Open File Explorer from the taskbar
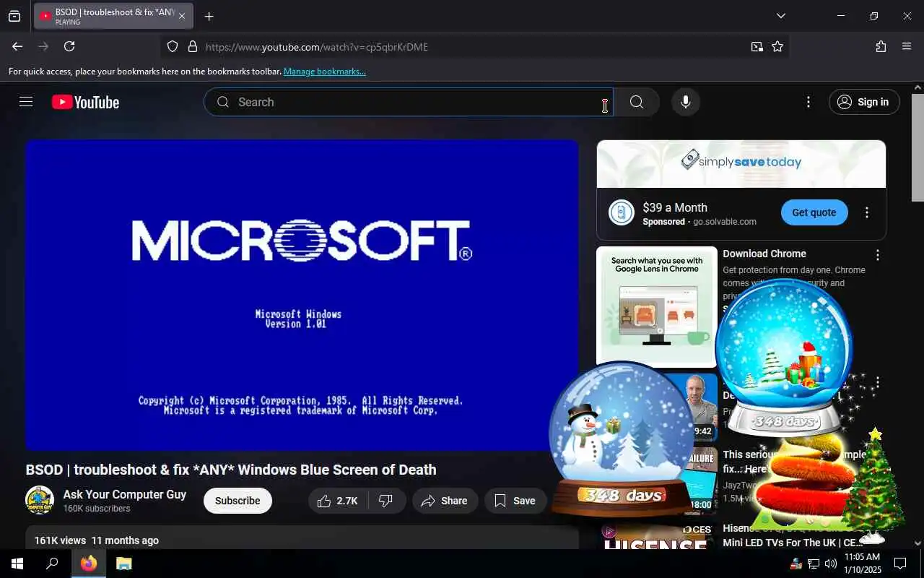This screenshot has height=578, width=924. pos(123,564)
